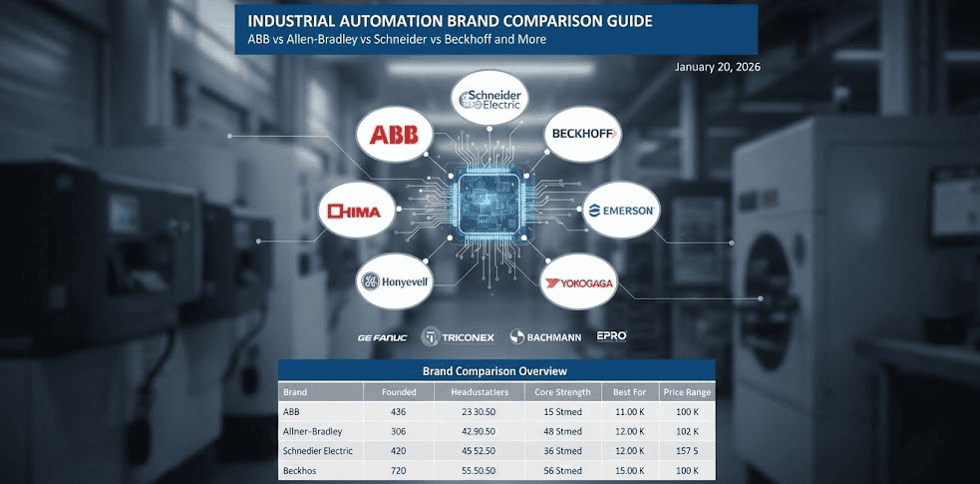Click the Core Strength column header
Image resolution: width=980 pixels, height=484 pixels.
point(562,392)
